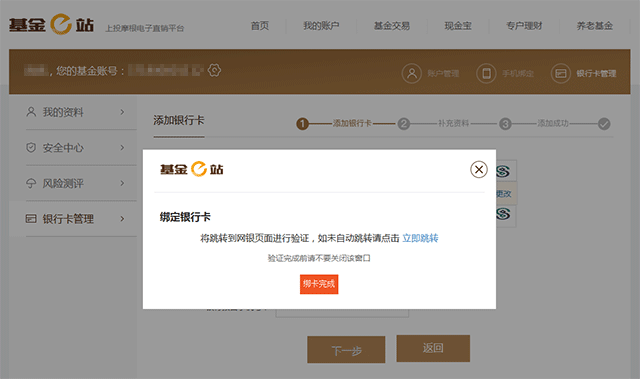
Task: Open 养老基金 navigation item
Action: [x=595, y=26]
